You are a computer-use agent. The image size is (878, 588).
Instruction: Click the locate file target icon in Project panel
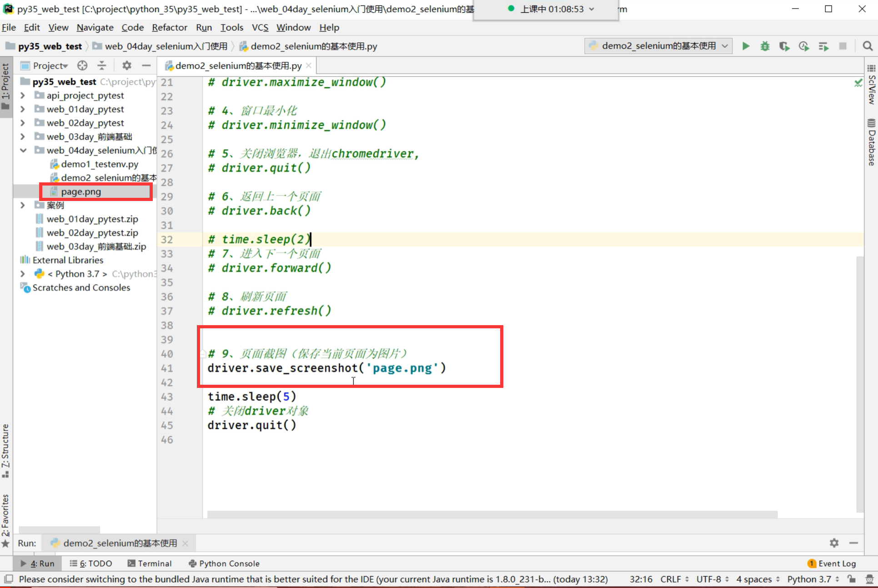82,65
